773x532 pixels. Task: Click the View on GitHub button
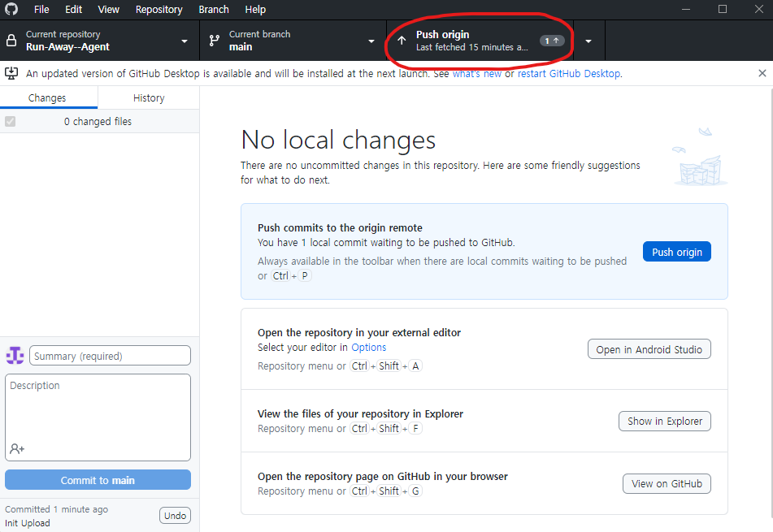click(667, 484)
